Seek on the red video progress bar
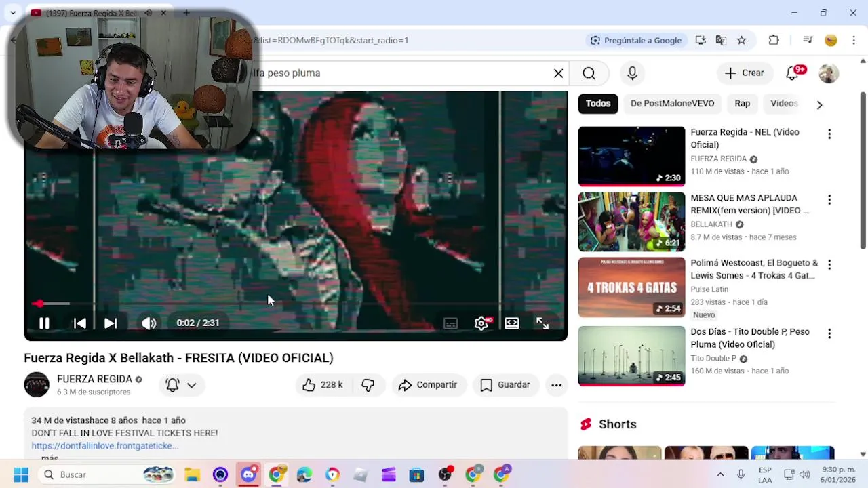 tap(296, 304)
